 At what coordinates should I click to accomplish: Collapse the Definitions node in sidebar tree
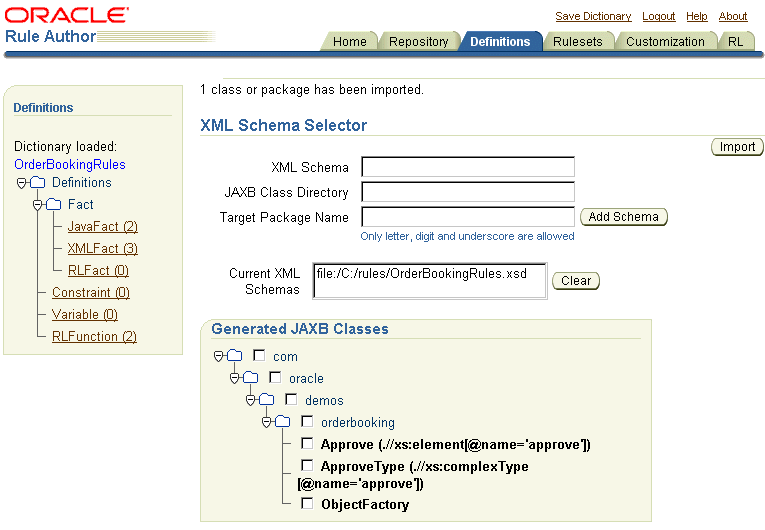point(21,183)
